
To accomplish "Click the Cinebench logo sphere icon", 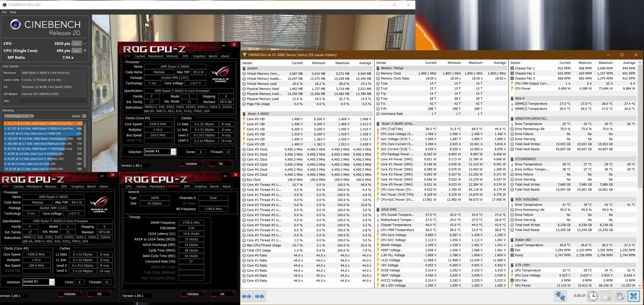I will click(x=15, y=25).
